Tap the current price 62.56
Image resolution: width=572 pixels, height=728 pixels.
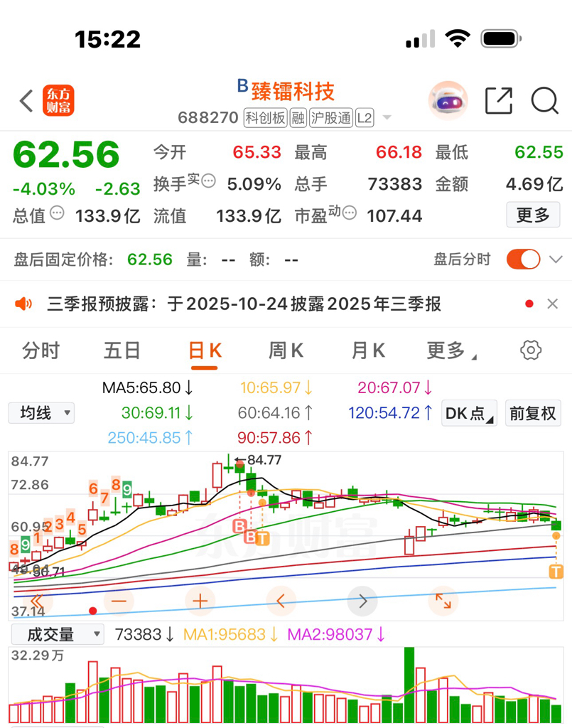tap(66, 154)
